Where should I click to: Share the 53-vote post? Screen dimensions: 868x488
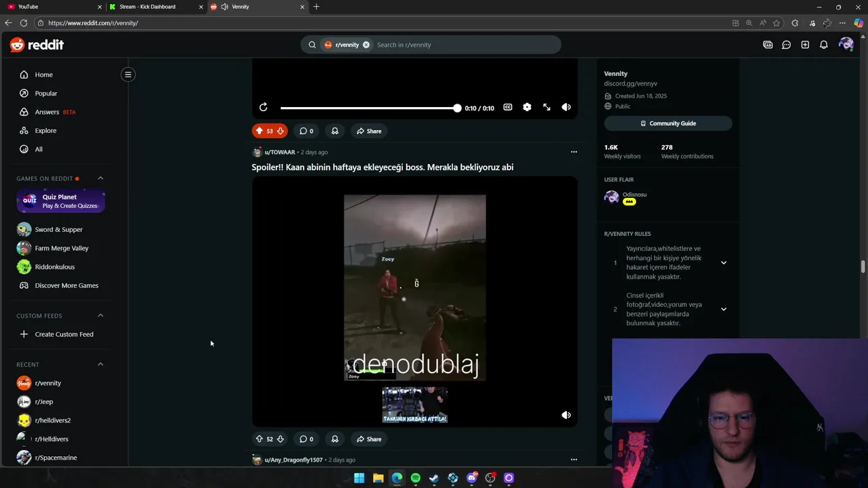pos(369,131)
